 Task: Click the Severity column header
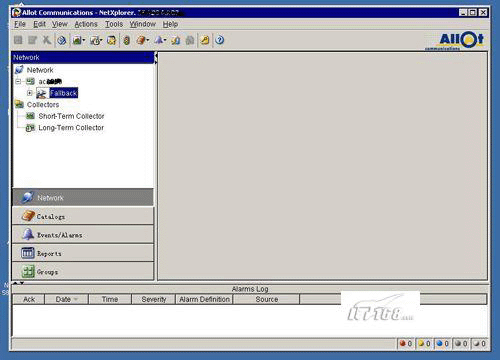click(x=154, y=299)
